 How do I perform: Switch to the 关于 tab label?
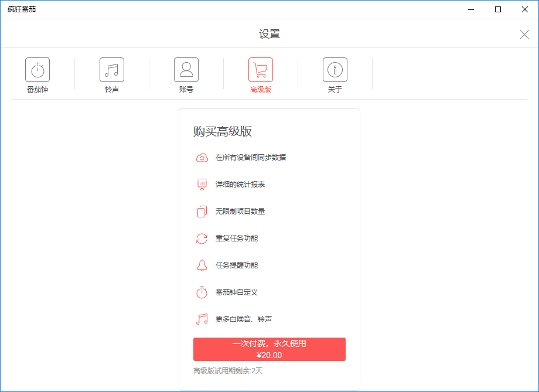point(335,90)
